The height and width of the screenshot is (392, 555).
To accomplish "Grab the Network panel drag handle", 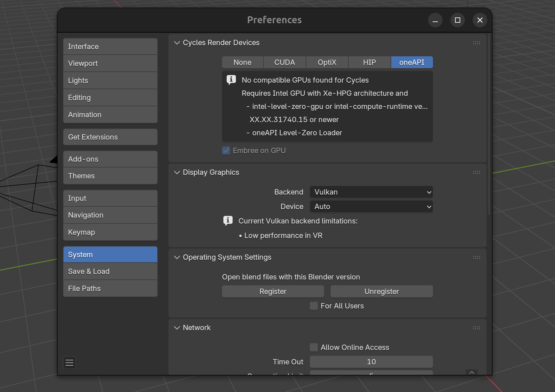I will coord(476,328).
